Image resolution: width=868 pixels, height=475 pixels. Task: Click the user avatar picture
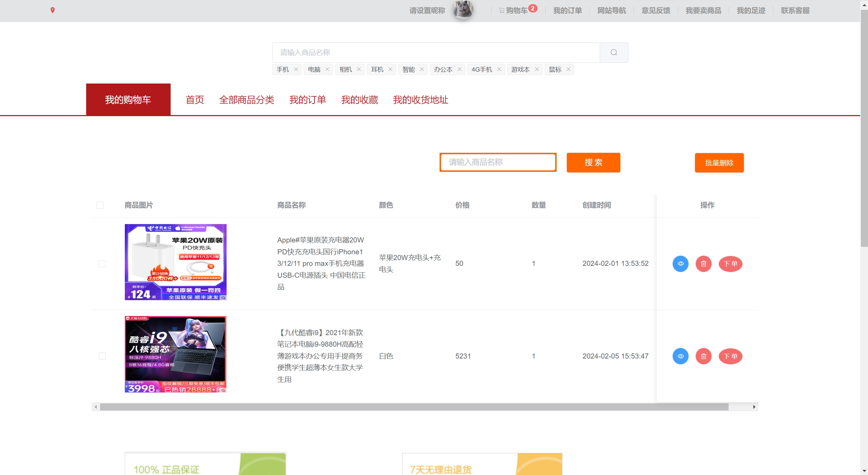click(x=463, y=10)
